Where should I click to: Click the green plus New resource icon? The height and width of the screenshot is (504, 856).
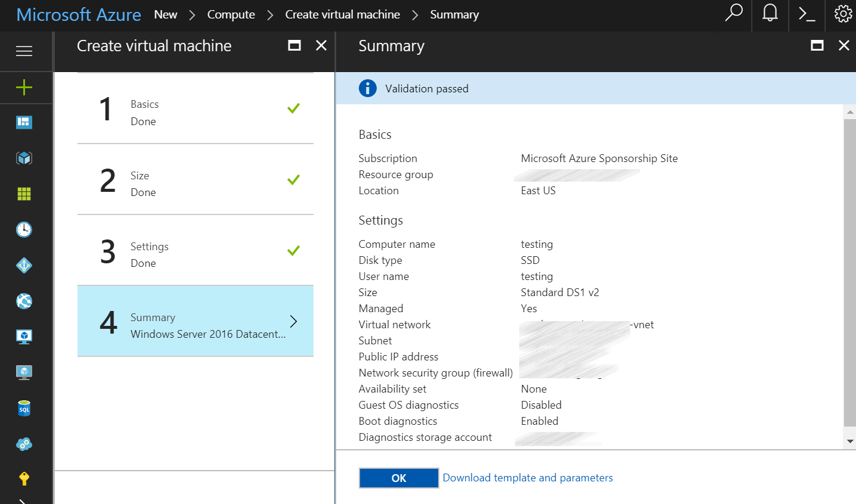click(x=24, y=88)
